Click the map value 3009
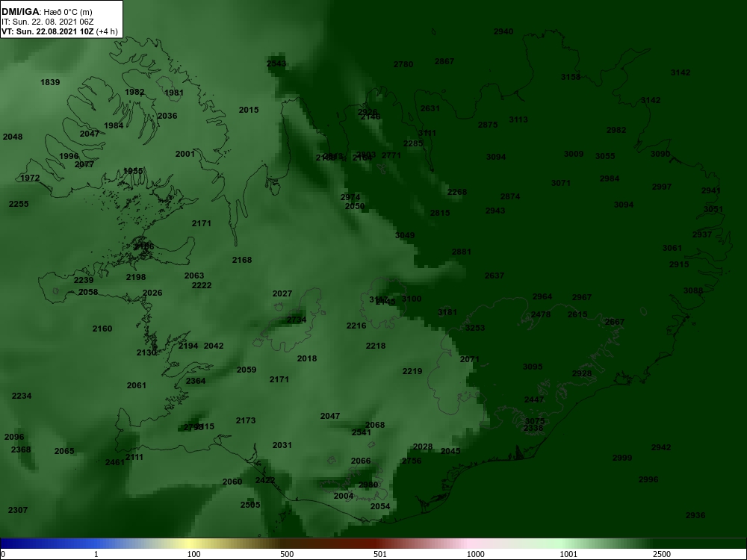This screenshot has width=747, height=560. click(x=574, y=154)
